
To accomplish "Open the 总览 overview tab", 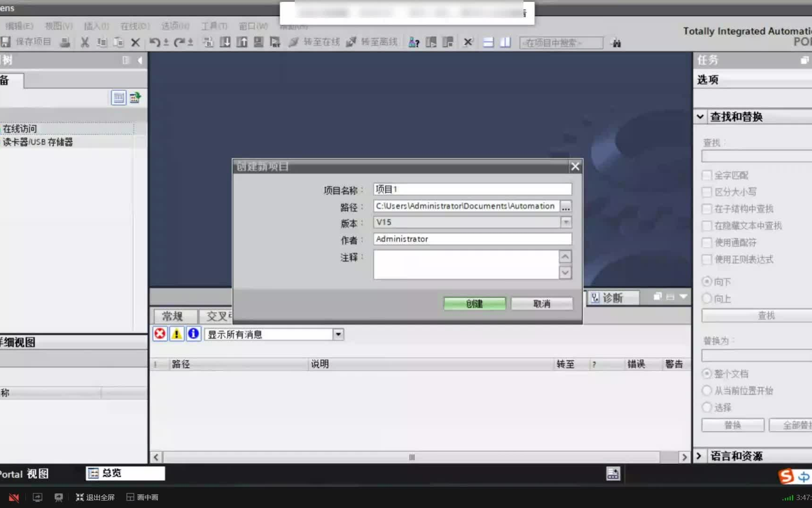I will pos(125,473).
